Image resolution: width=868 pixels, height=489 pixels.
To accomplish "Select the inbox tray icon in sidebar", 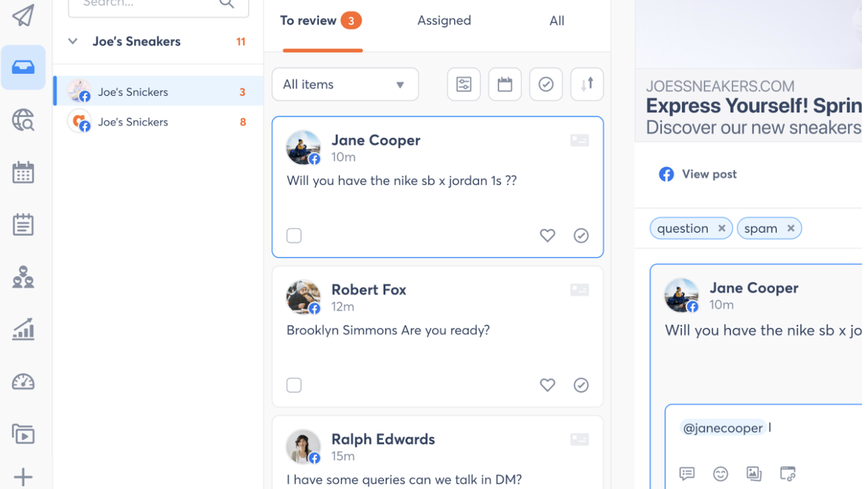I will point(23,67).
